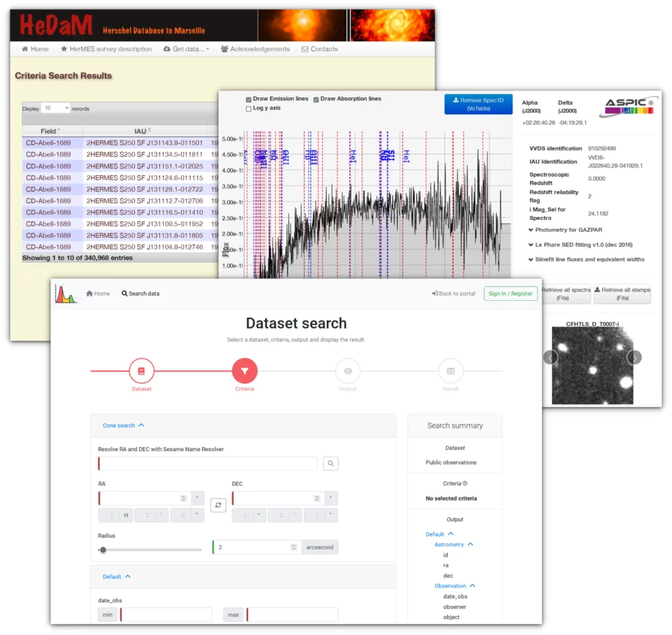The height and width of the screenshot is (635, 672).
Task: Click the Retrieve Spec1D VoTable button
Action: pyautogui.click(x=478, y=104)
